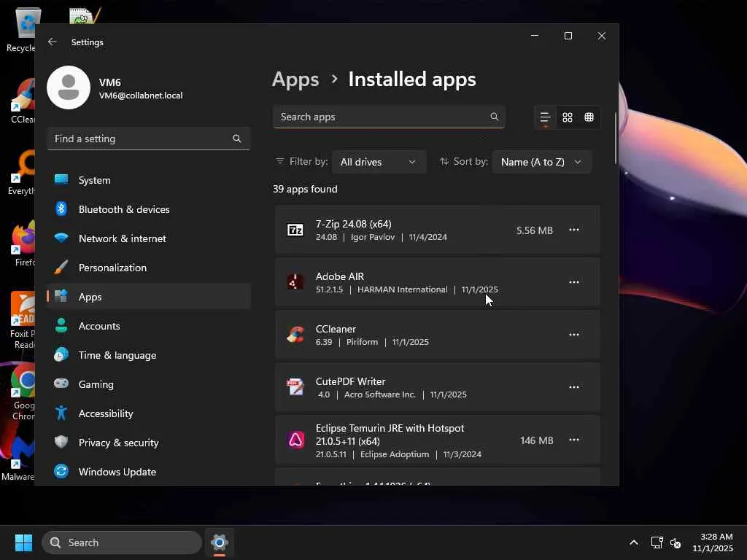Open the Windows Start menu
Screen dimensions: 747x560
pos(23,542)
